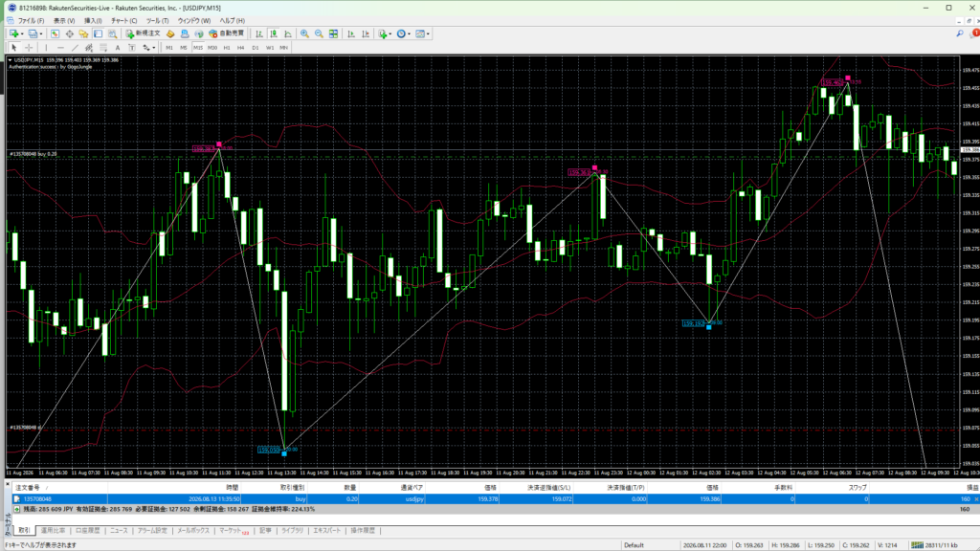Toggle the 自動売買 auto trading button
Screen dimensions: 980x551
click(226, 33)
